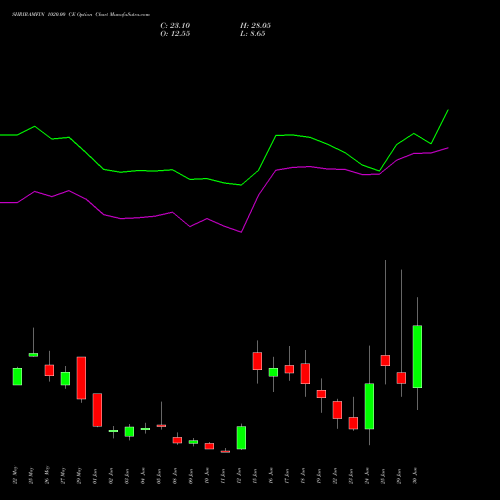Click the red candle for 15 Jun
Screen dimensions: 500x500
[x=257, y=361]
